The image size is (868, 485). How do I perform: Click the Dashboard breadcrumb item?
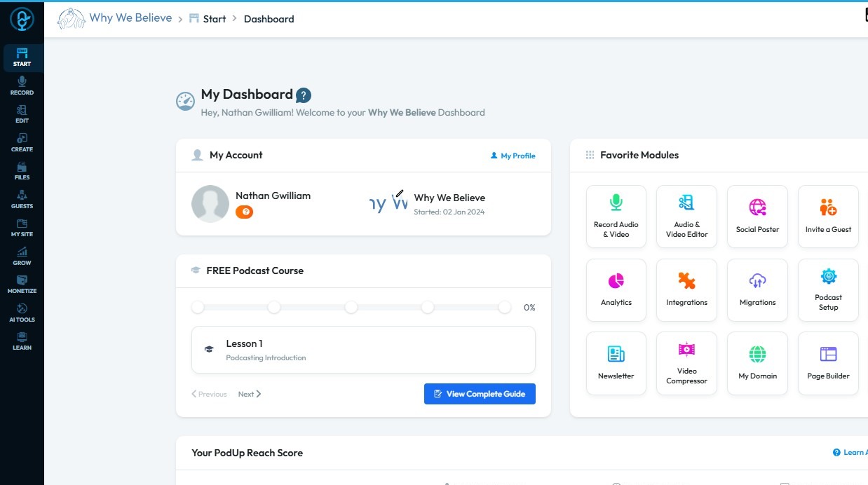pos(269,19)
